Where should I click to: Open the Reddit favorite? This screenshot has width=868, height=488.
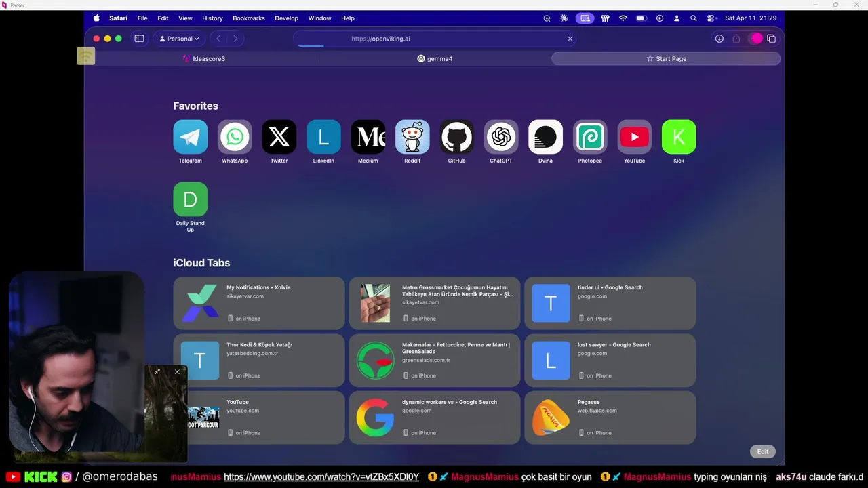click(412, 137)
